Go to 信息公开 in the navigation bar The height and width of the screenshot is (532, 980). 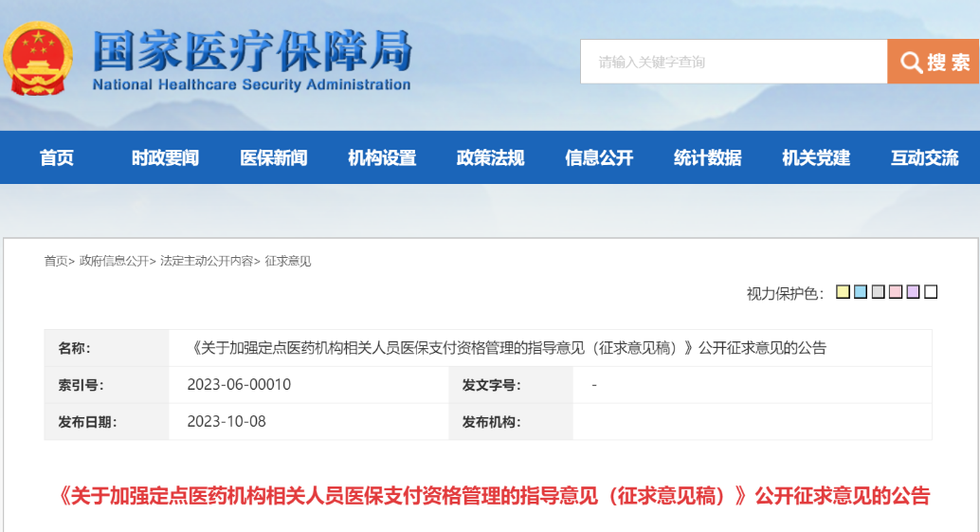click(x=599, y=158)
